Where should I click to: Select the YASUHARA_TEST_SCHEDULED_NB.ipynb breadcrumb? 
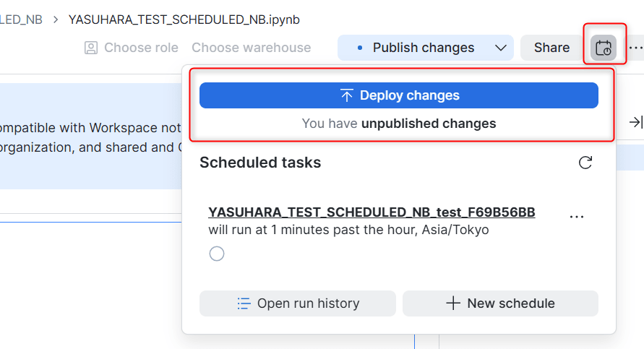[184, 20]
